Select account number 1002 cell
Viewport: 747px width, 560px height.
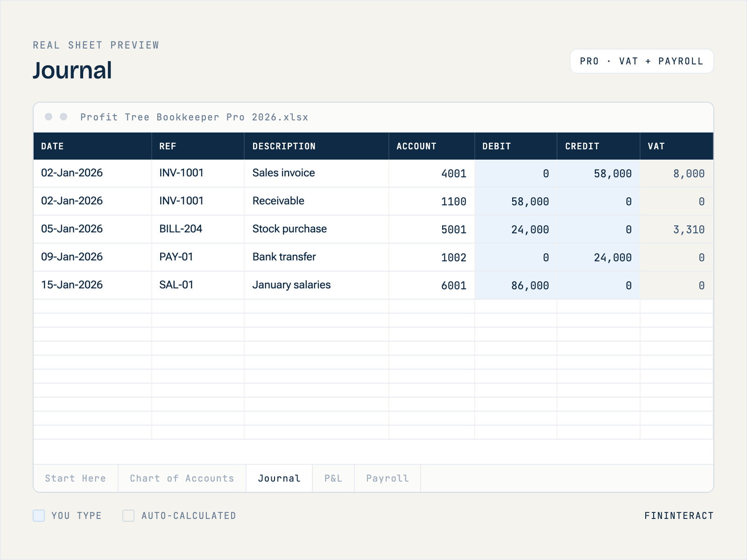[x=432, y=257]
